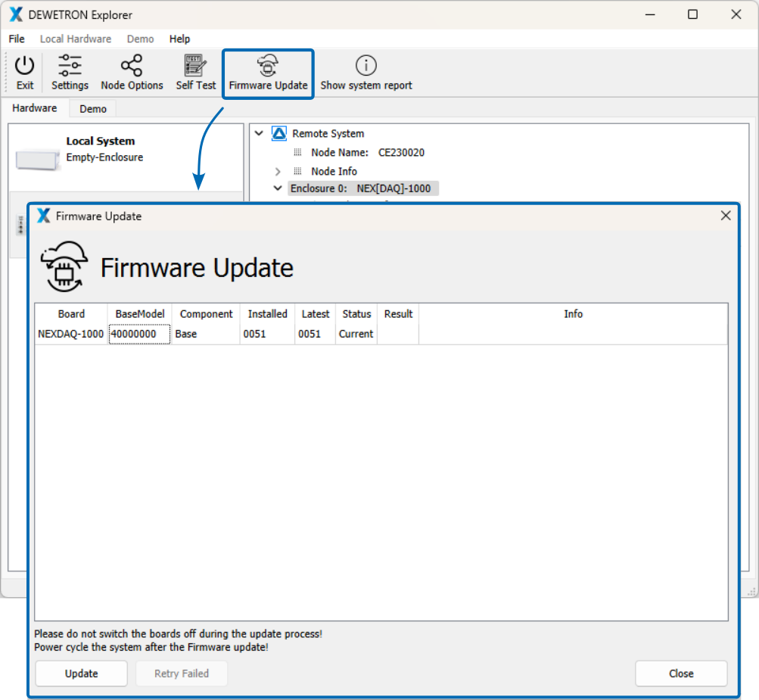Open the Help menu

pyautogui.click(x=179, y=39)
